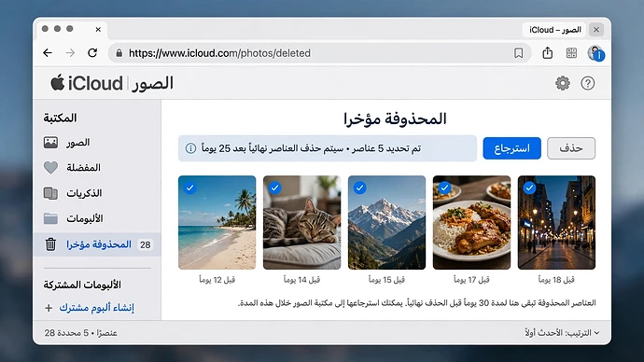Click the حذف delete button
This screenshot has width=644, height=362.
pyautogui.click(x=571, y=148)
